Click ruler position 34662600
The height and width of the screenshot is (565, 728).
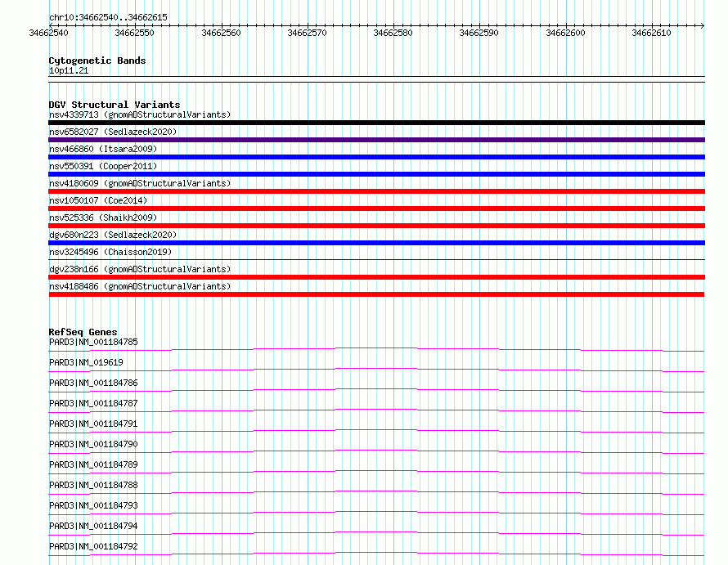[x=565, y=33]
